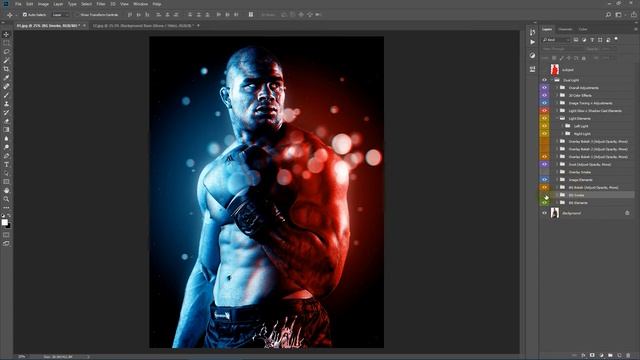Switch to the second document tab
Image resolution: width=640 pixels, height=360 pixels.
[x=142, y=26]
